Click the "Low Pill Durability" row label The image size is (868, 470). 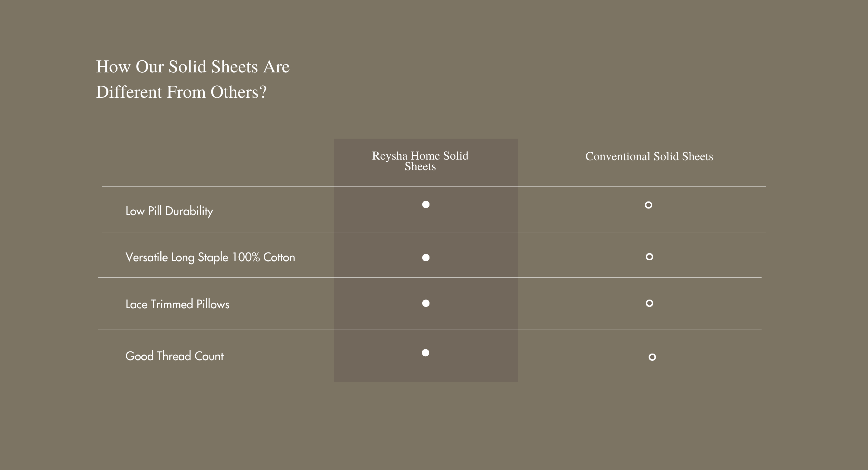click(x=169, y=211)
